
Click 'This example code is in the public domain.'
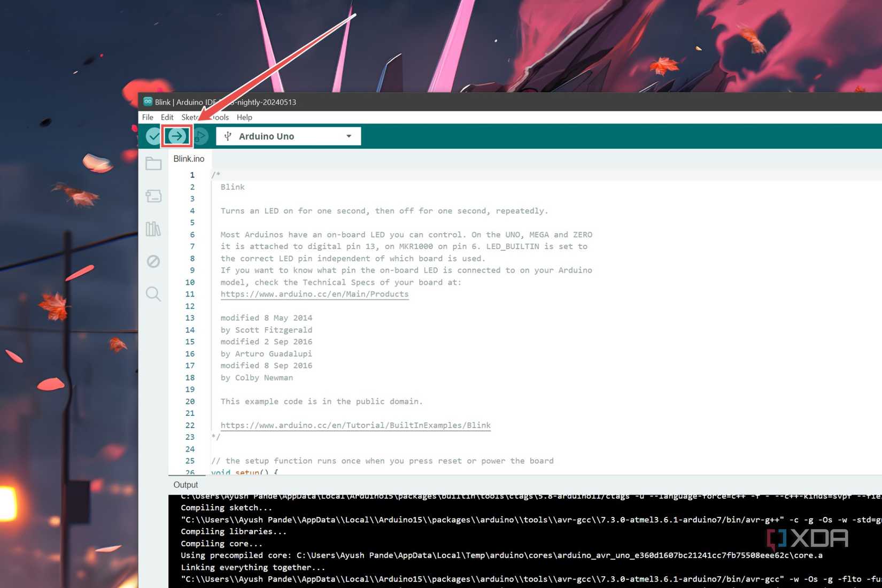click(x=321, y=401)
